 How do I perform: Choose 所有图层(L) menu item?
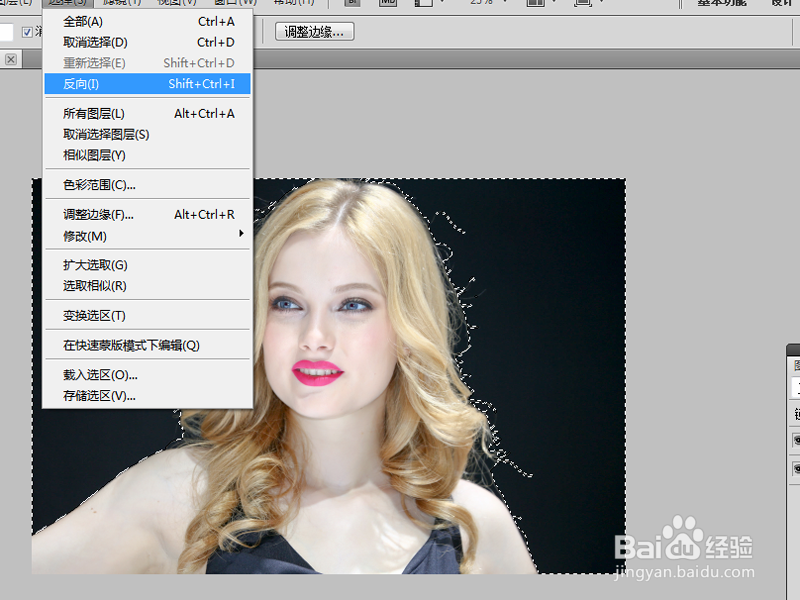147,114
